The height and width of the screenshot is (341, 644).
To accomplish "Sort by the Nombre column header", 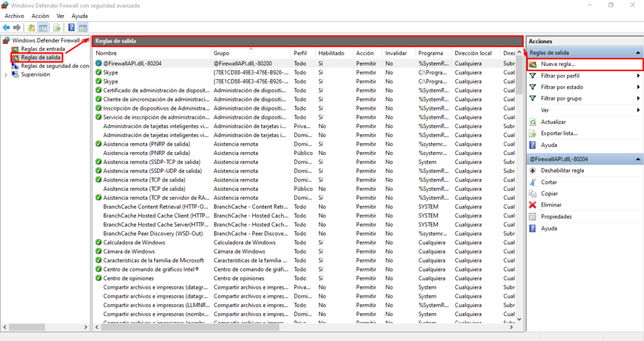I will point(152,53).
